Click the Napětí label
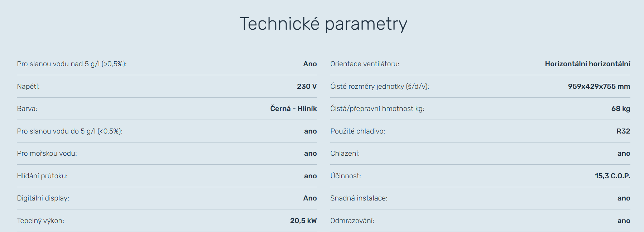Screen dimensions: 644x232 click(28, 87)
